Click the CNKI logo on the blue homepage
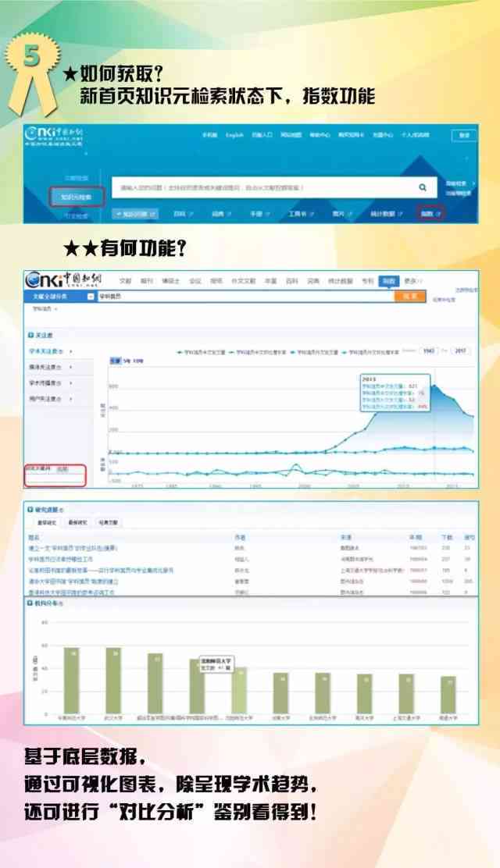This screenshot has width=500, height=868. 55,135
